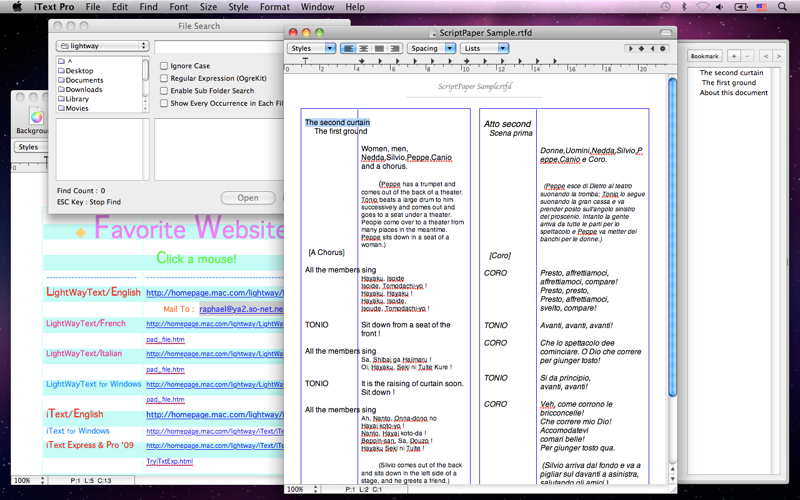Click the Bookmark button

click(705, 56)
